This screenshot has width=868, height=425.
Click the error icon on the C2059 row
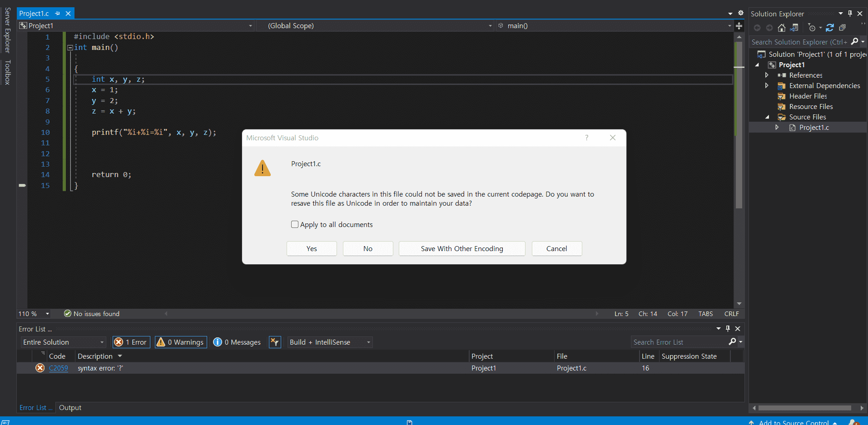coord(40,368)
